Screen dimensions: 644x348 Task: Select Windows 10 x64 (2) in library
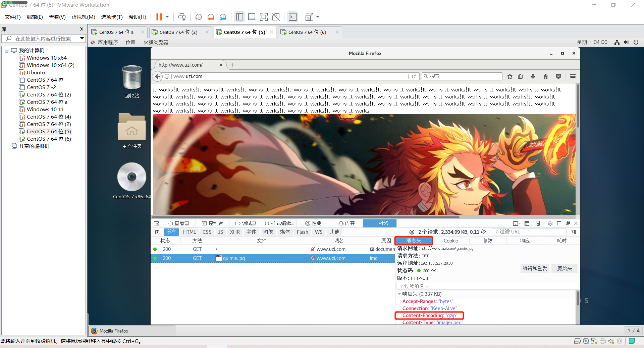(x=51, y=65)
